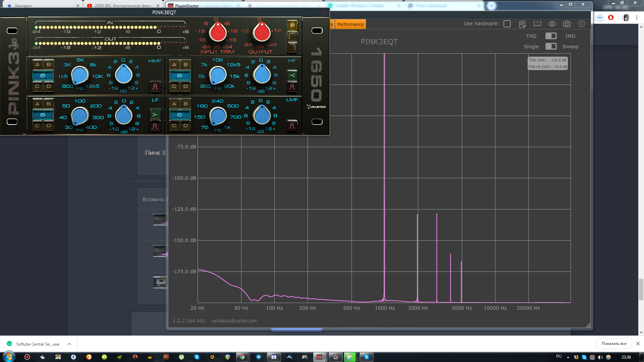This screenshot has width=644, height=362.
Task: Open the browser three-dot menu
Action: [637, 17]
